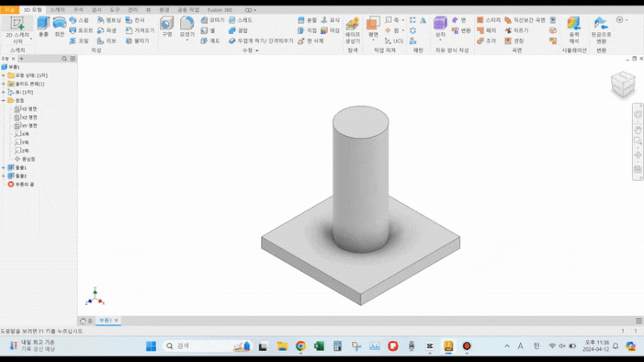Click the Stitch (스티치) surface tool
This screenshot has height=362, width=644.
tap(489, 20)
